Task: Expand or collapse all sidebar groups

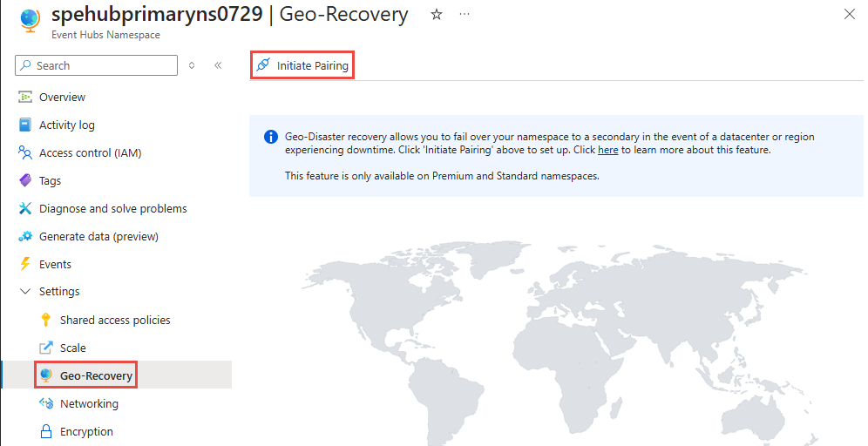Action: click(x=192, y=65)
